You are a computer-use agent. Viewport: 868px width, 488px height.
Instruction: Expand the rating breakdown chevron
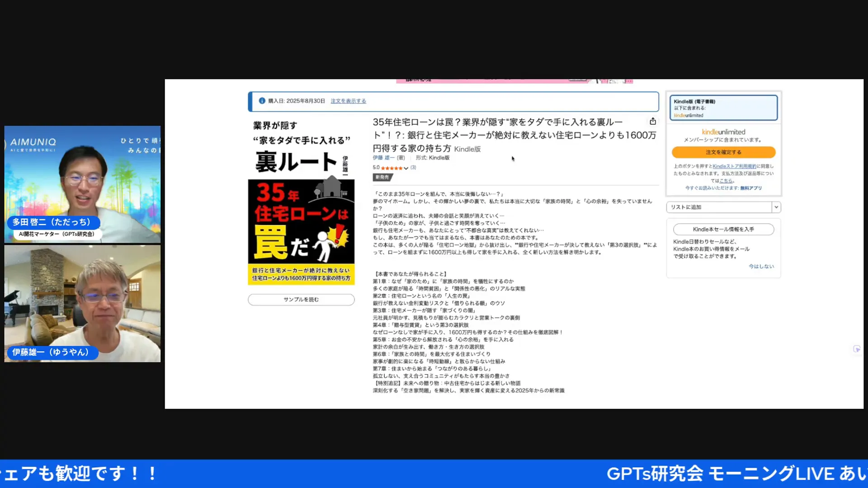coord(406,168)
